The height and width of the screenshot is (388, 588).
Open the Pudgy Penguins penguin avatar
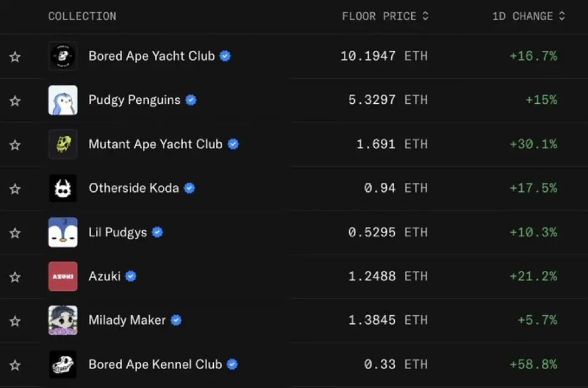pos(63,100)
